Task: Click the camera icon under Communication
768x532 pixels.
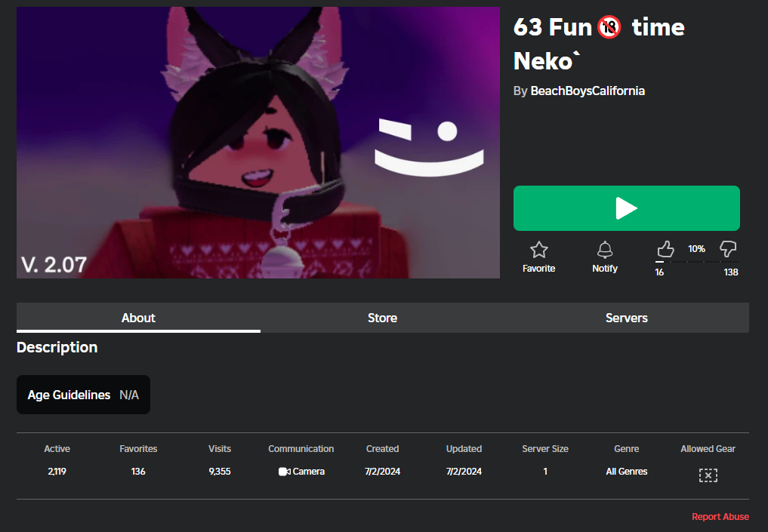Action: (x=284, y=472)
